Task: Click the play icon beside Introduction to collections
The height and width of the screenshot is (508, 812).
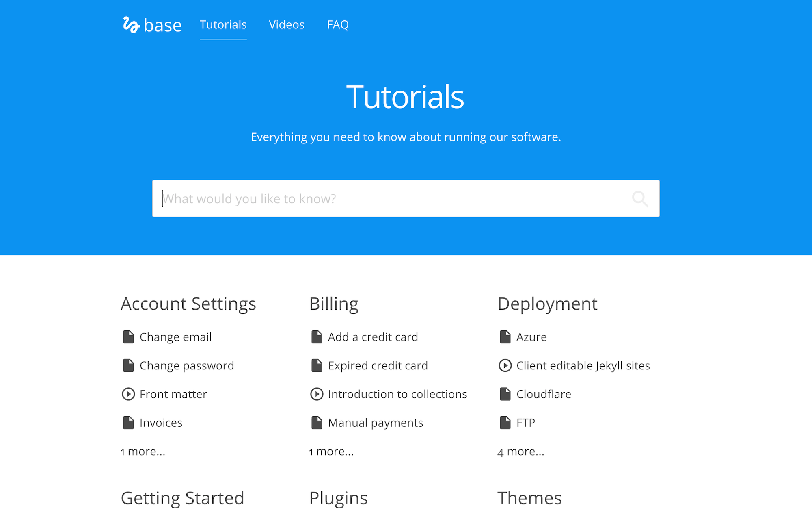Action: pos(317,394)
